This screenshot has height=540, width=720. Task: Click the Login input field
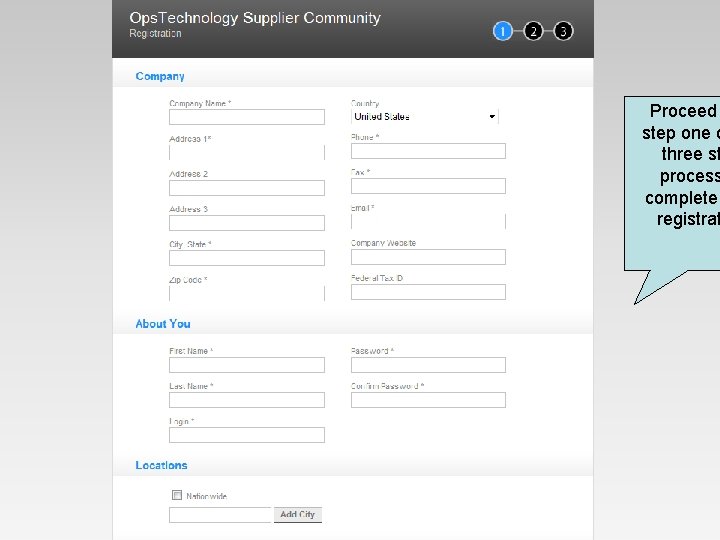pos(247,435)
